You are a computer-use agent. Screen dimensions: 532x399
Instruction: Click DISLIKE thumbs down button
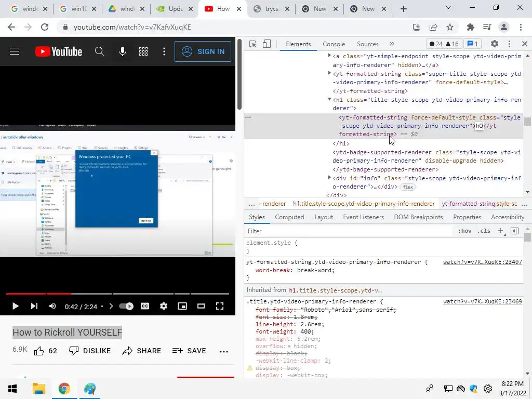90,351
